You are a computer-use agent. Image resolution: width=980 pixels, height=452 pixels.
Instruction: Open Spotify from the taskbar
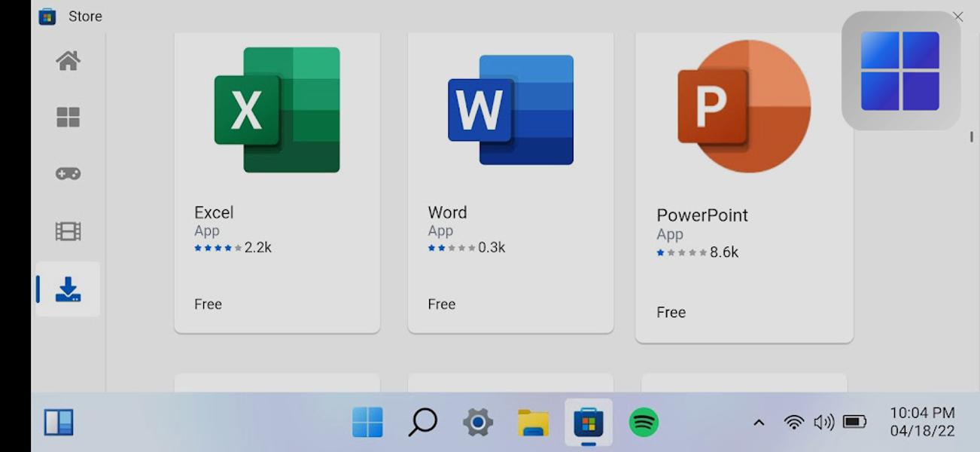coord(644,423)
